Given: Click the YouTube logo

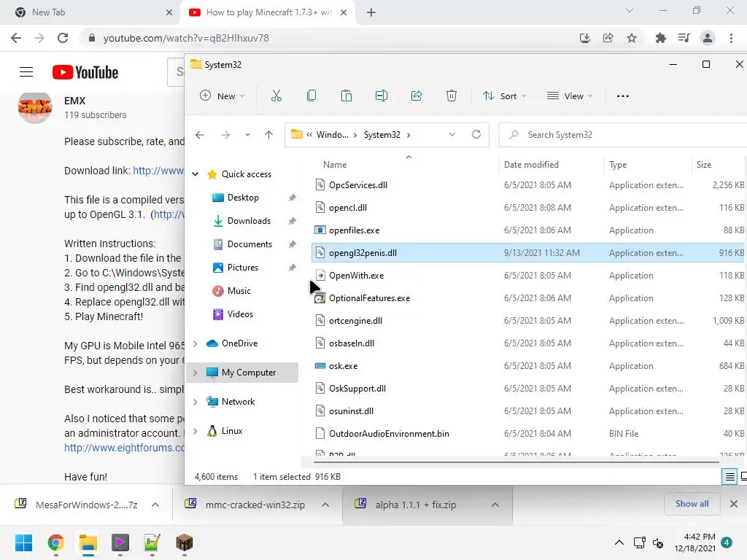Looking at the screenshot, I should (x=85, y=72).
